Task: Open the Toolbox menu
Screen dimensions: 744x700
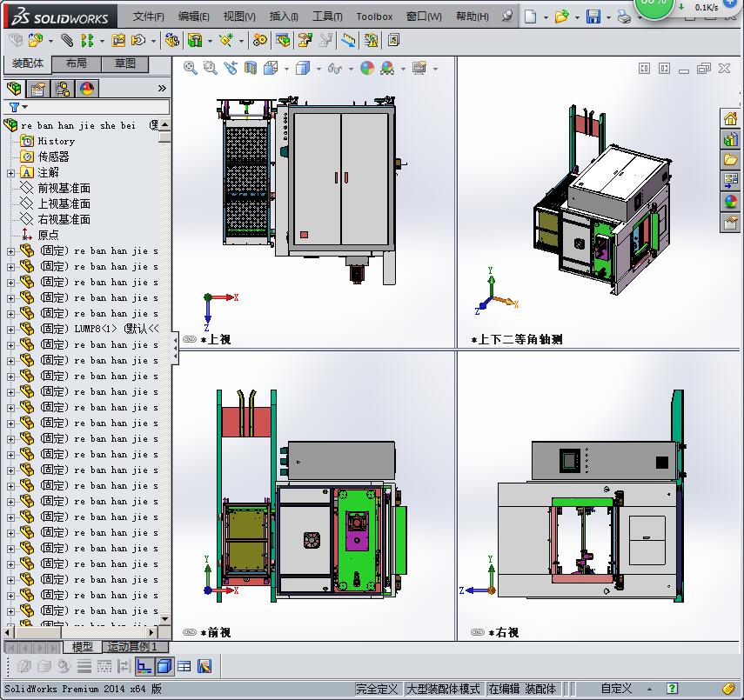Action: pyautogui.click(x=374, y=17)
